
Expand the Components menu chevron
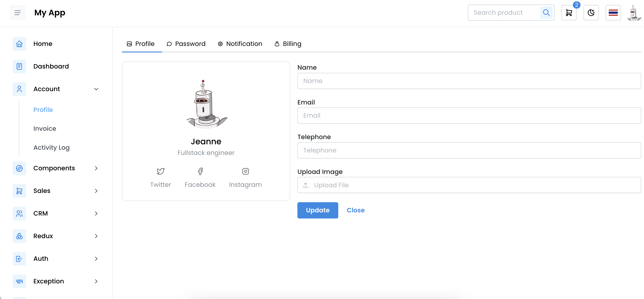pyautogui.click(x=96, y=168)
